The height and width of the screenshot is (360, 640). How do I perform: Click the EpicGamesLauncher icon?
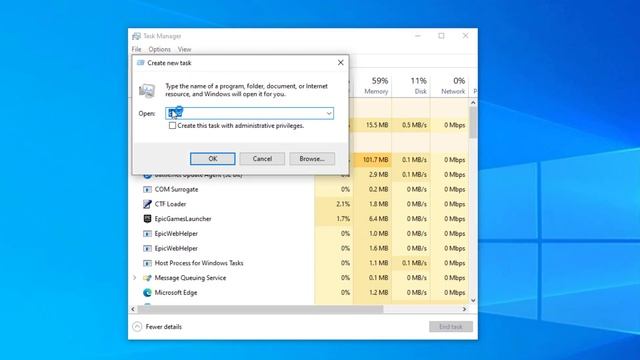pyautogui.click(x=147, y=219)
